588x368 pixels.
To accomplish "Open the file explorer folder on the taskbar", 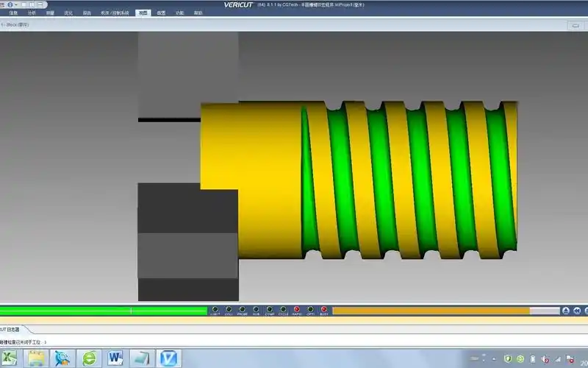I will [x=37, y=358].
